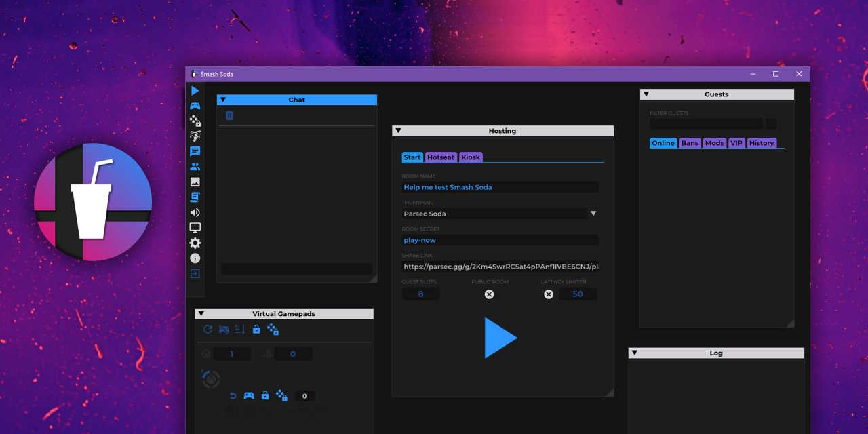Open settings via sidebar gear icon
The width and height of the screenshot is (868, 434).
tap(195, 243)
